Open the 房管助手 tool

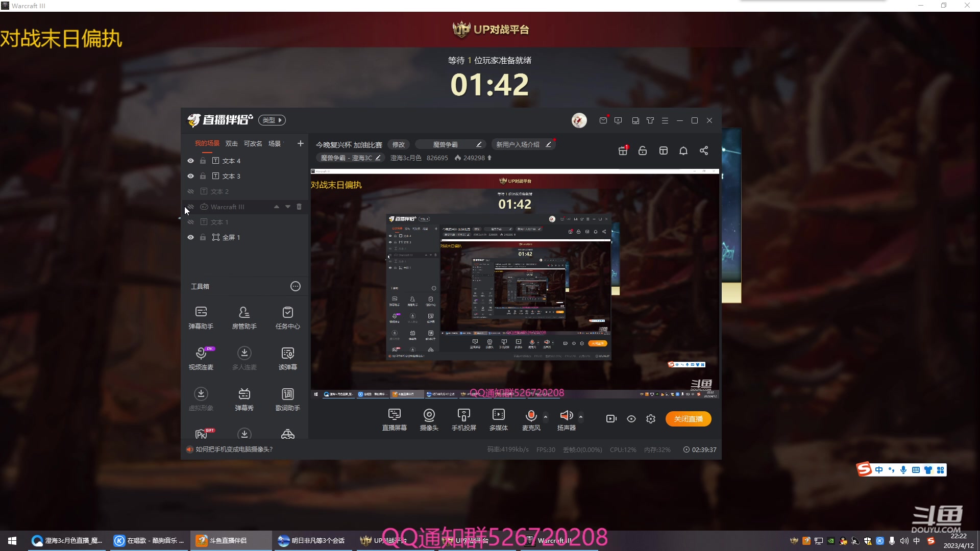[244, 317]
